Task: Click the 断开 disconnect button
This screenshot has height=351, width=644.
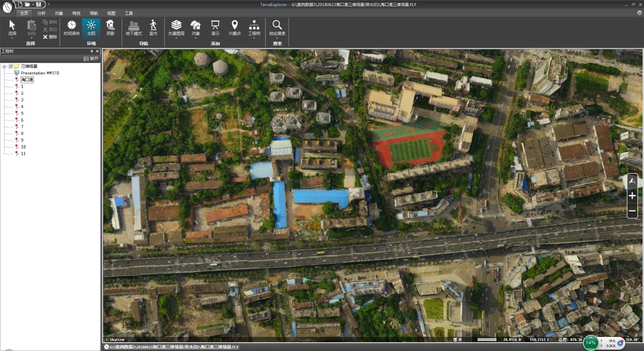Action: point(91,59)
